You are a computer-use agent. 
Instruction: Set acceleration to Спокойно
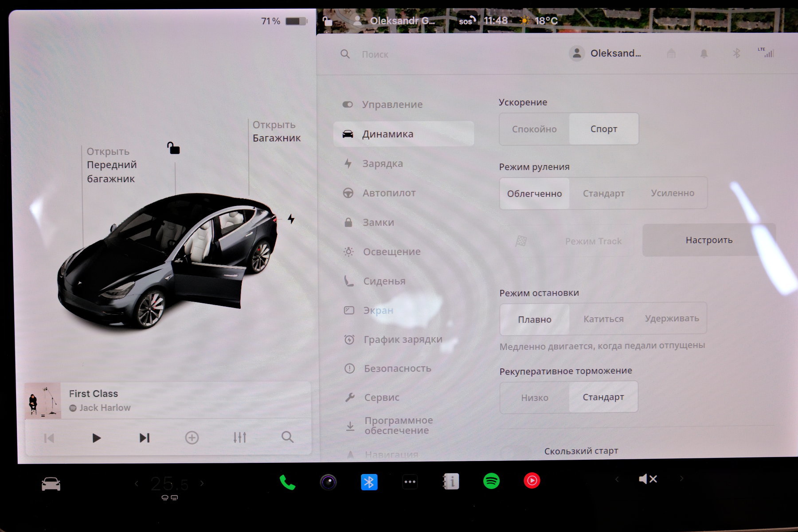534,129
